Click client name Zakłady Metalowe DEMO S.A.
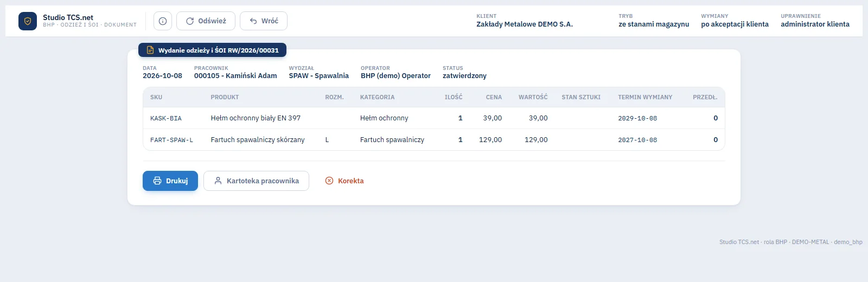Viewport: 868px width, 282px height. pos(525,24)
